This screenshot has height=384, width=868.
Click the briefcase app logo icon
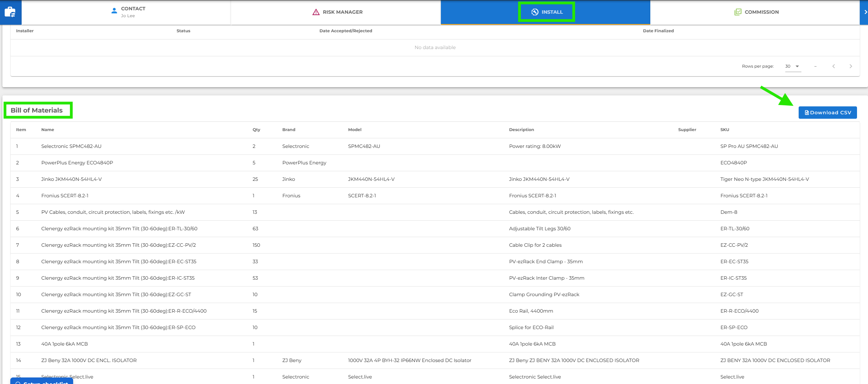[x=10, y=12]
